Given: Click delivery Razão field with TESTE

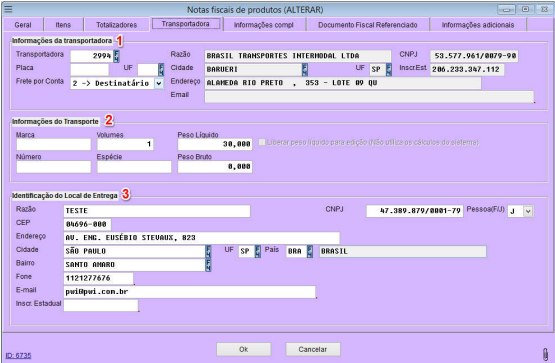Looking at the screenshot, I should click(x=157, y=211).
